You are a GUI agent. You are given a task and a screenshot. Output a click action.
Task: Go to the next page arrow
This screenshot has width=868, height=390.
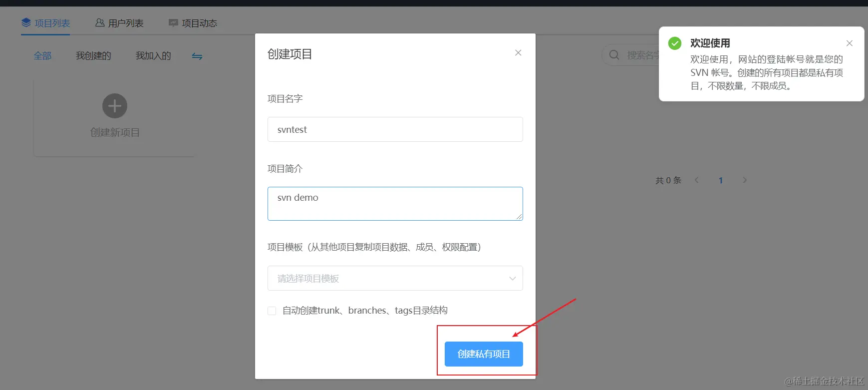click(745, 180)
